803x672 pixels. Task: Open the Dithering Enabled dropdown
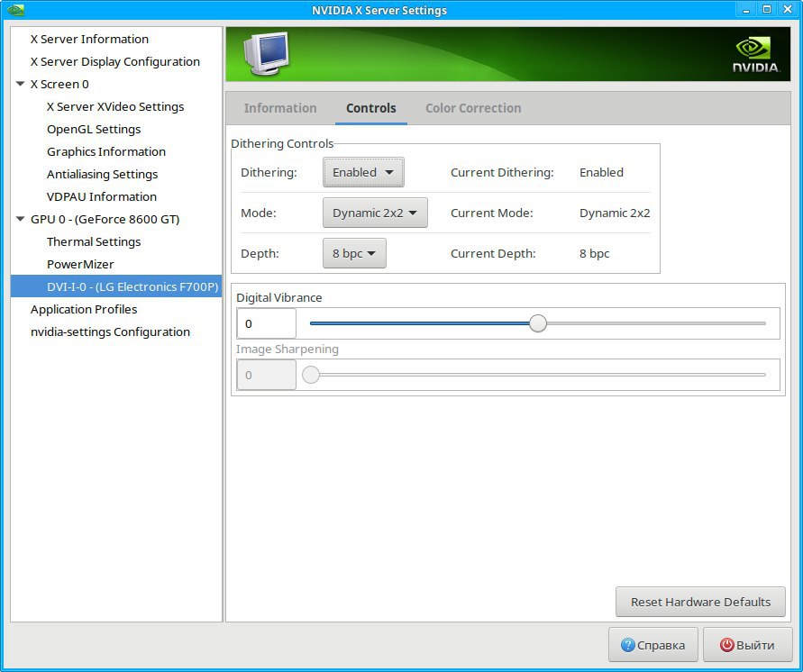[x=363, y=172]
